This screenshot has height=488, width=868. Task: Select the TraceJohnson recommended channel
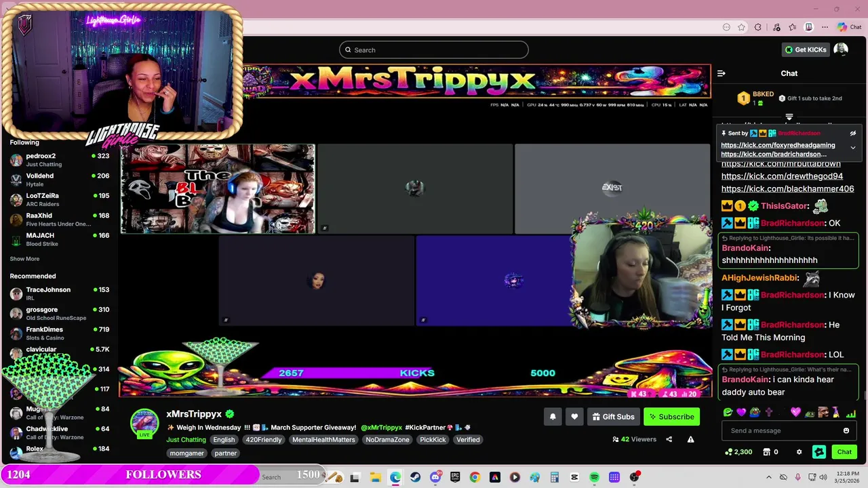click(x=60, y=293)
